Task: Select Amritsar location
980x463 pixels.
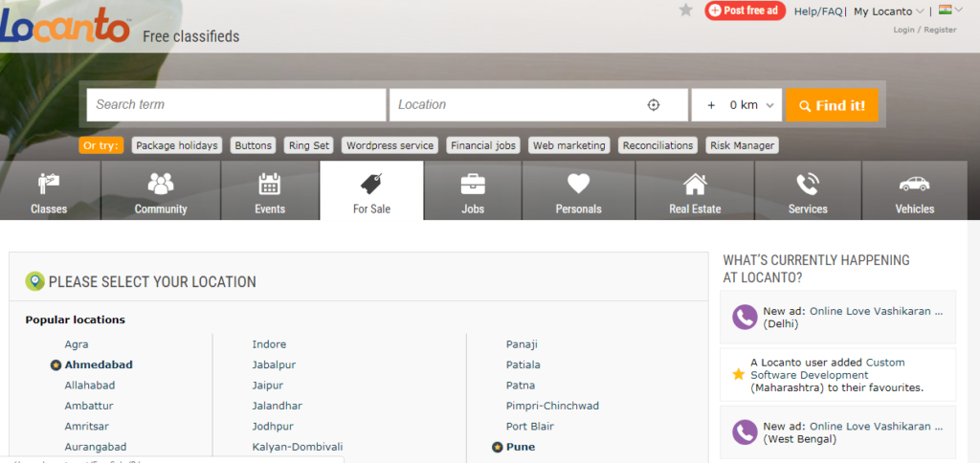Action: (x=86, y=427)
